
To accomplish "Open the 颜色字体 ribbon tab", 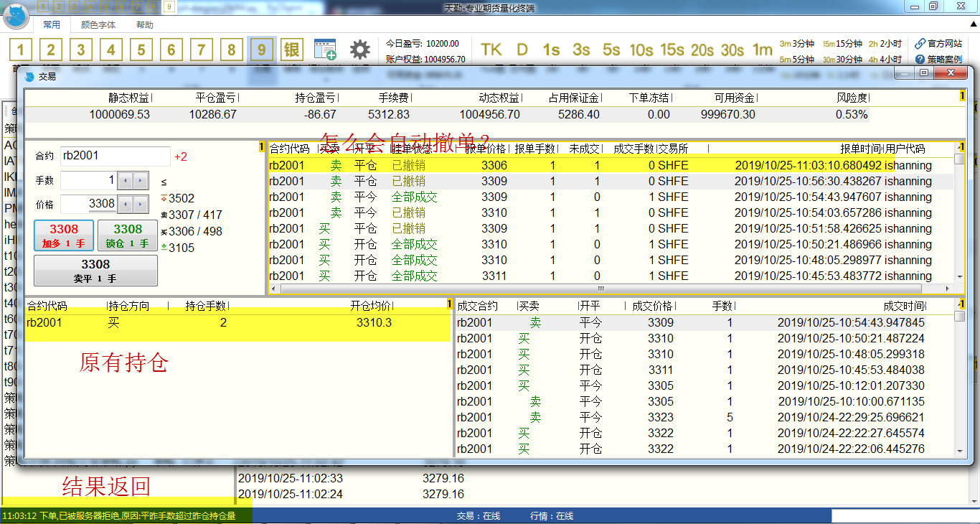I will click(98, 24).
